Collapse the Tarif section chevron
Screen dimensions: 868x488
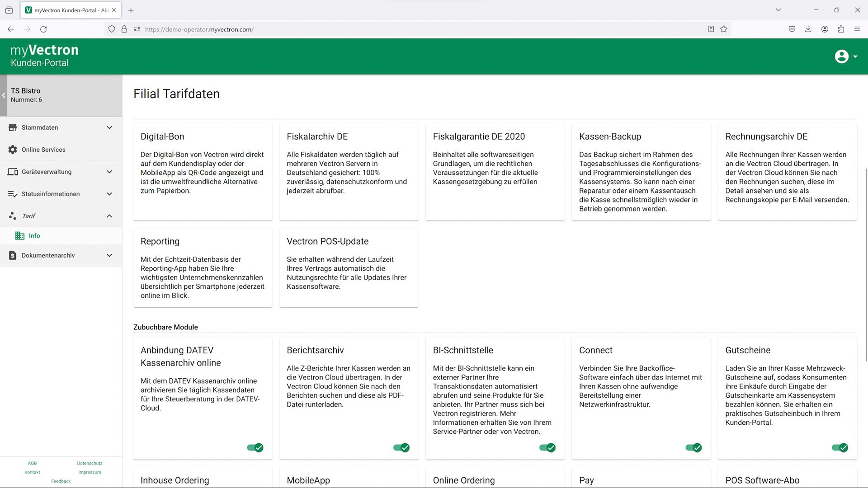109,216
